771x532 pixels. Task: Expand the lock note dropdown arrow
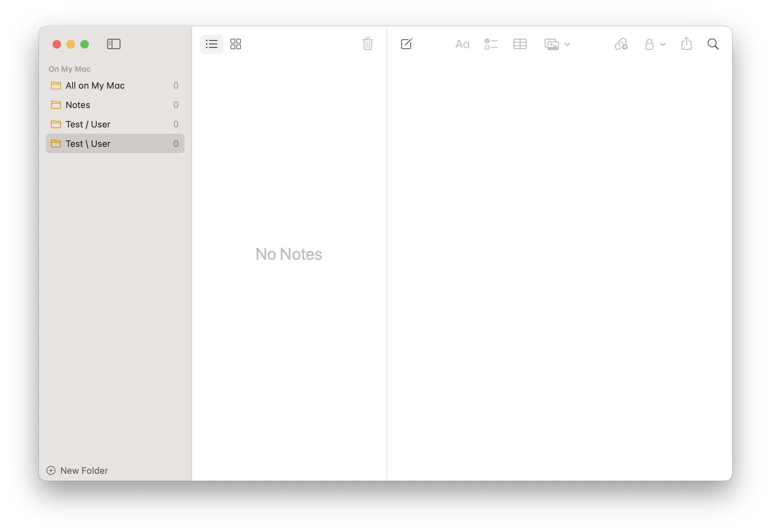click(x=663, y=44)
